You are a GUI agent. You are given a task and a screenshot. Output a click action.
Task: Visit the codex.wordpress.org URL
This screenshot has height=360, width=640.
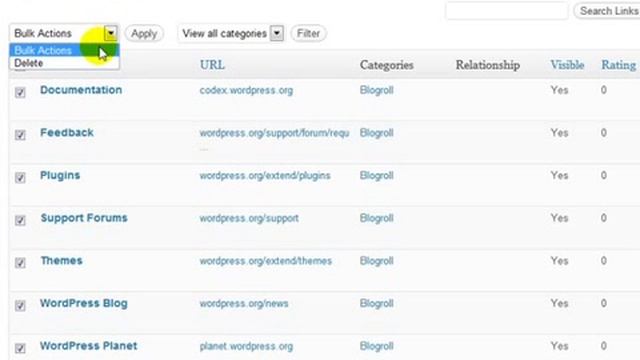click(246, 90)
